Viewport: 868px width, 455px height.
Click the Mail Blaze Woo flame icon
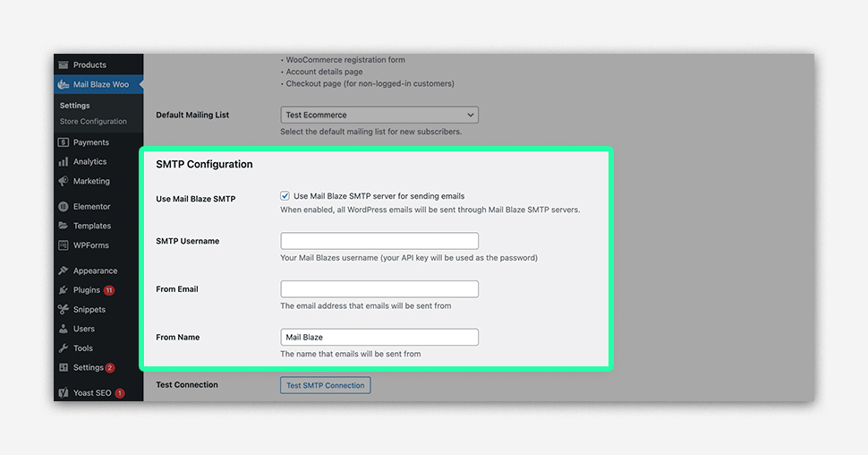(x=64, y=84)
